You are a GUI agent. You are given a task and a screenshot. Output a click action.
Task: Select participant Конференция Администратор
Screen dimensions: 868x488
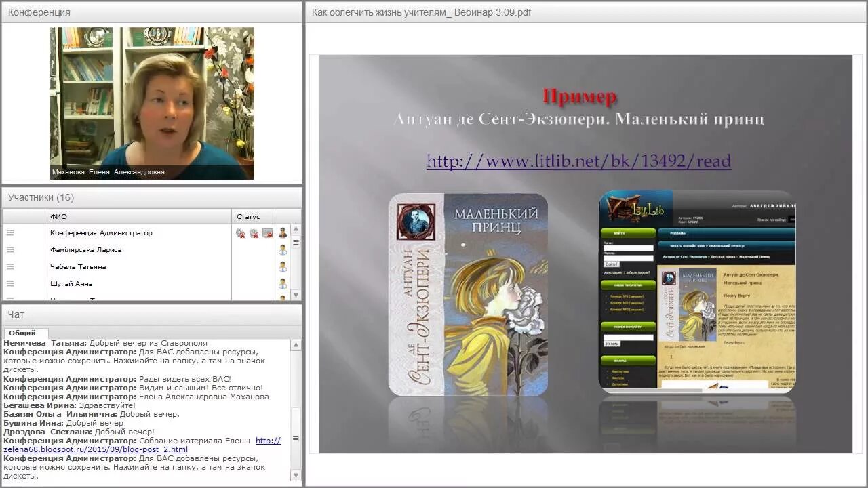(101, 233)
